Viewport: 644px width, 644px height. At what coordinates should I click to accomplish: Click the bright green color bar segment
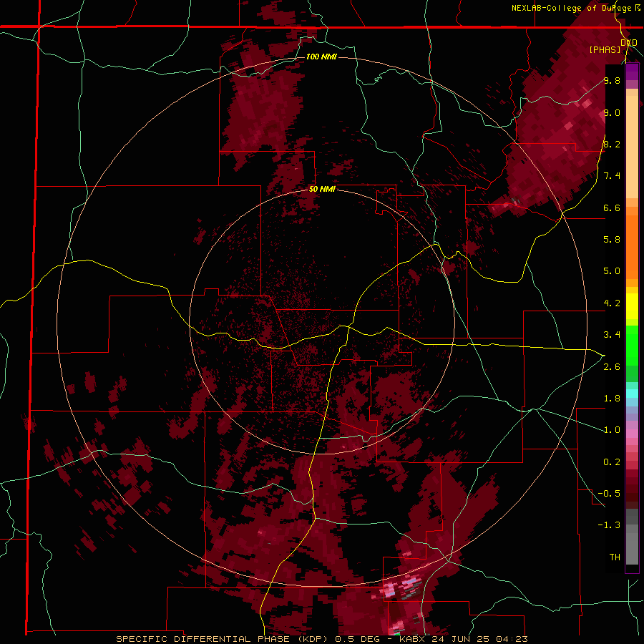coord(632,346)
